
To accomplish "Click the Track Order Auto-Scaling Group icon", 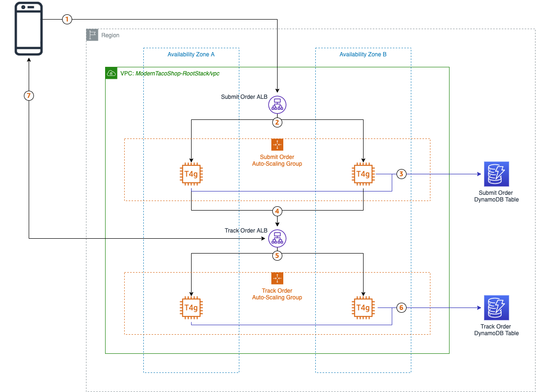I will (277, 278).
